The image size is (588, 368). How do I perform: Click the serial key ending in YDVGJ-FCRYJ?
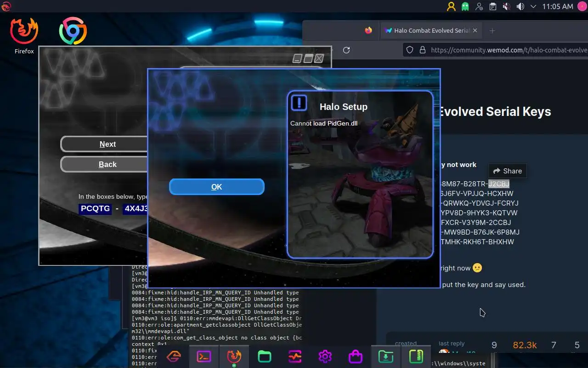click(x=479, y=203)
